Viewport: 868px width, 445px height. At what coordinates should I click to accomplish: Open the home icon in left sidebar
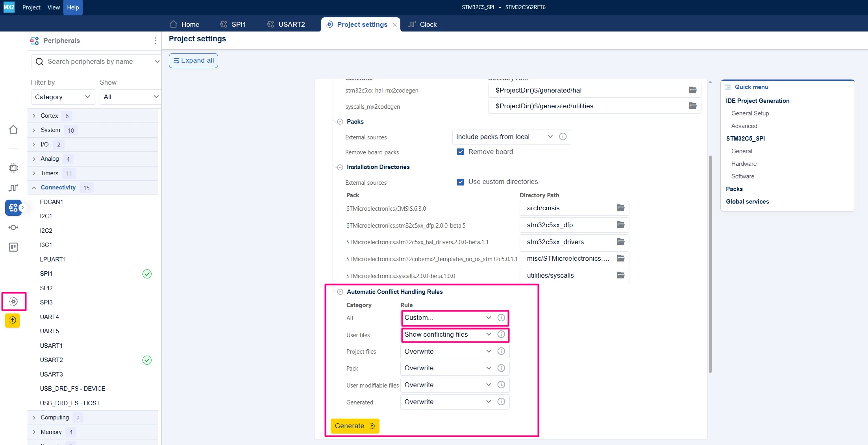[x=13, y=130]
